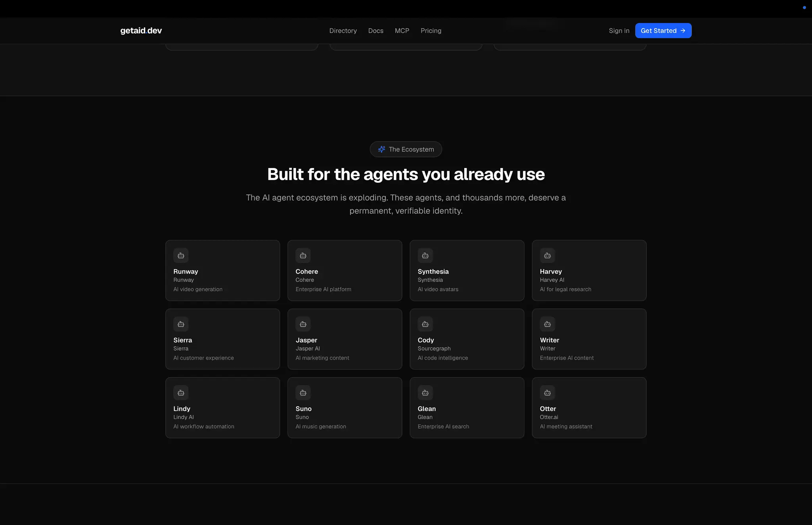The width and height of the screenshot is (812, 525).
Task: Select the Sierra card title
Action: pos(182,340)
